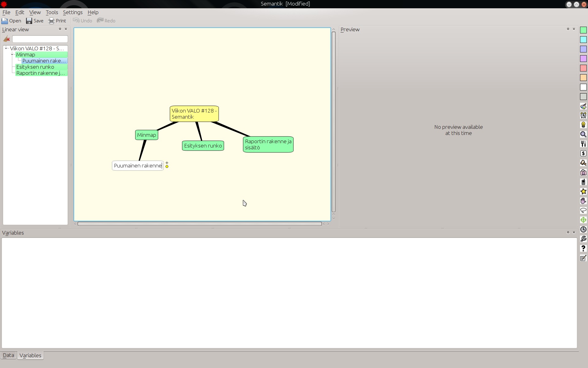Open the Settings menu
Image resolution: width=588 pixels, height=368 pixels.
point(73,12)
